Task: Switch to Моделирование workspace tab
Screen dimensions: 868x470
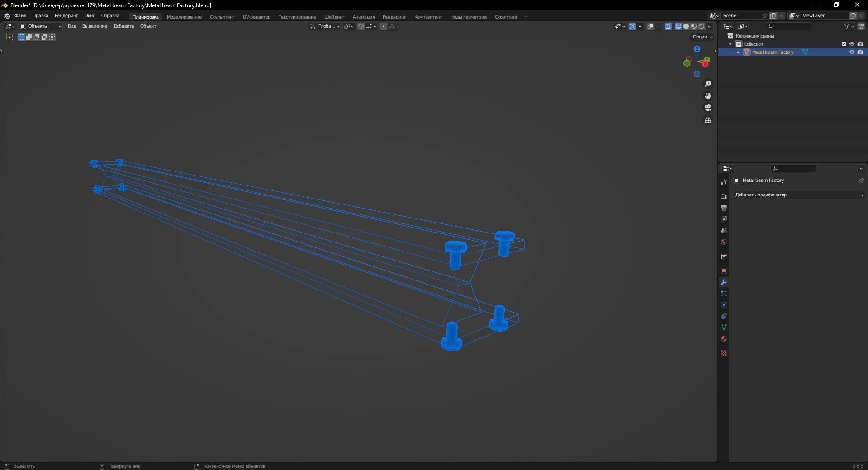Action: pos(184,17)
